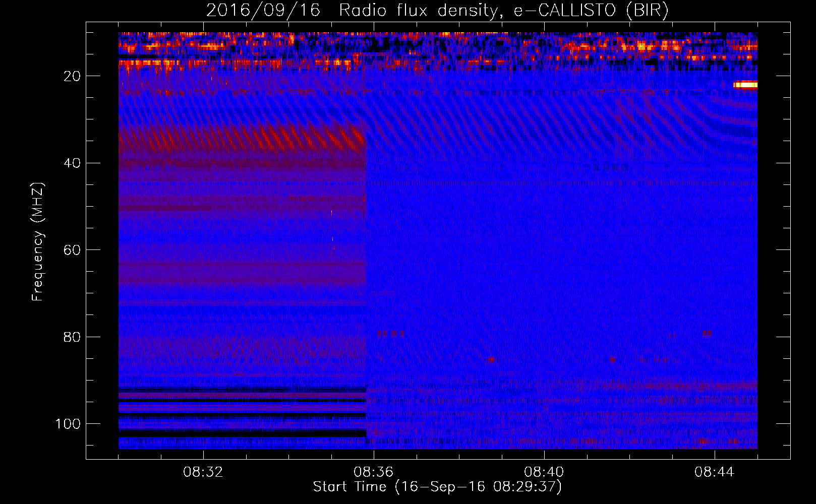The width and height of the screenshot is (816, 504).
Task: Click the 08:36 time tick label
Action: tap(374, 472)
